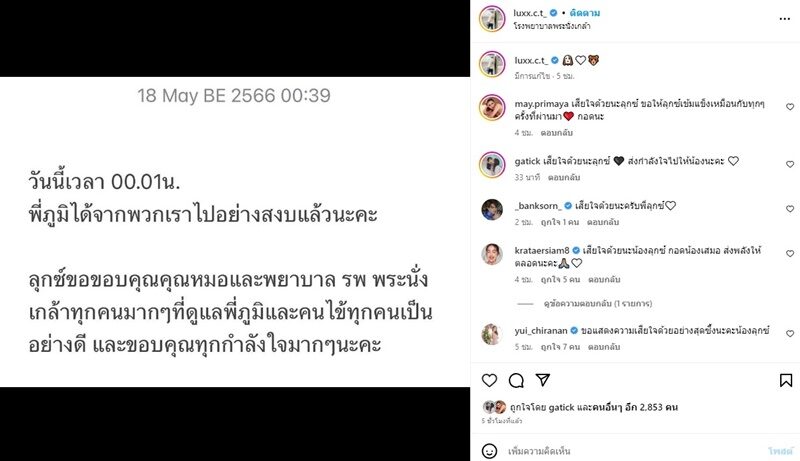800x461 pixels.
Task: Expand replies under krataersiam8's comment
Action: click(597, 303)
